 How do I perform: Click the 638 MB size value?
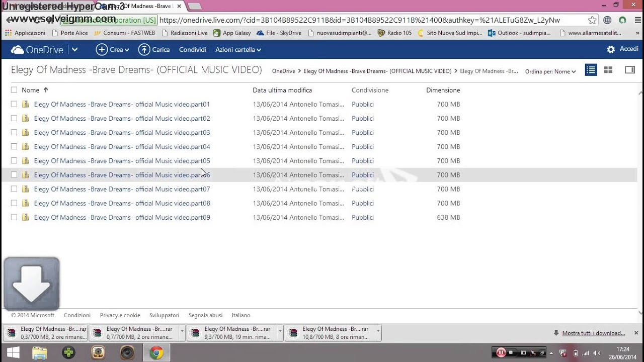pos(449,217)
